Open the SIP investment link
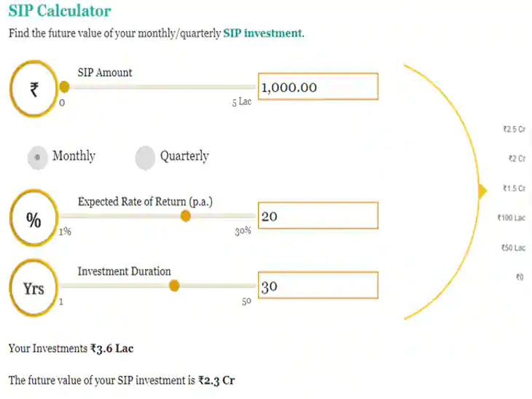532x399 pixels. coord(262,33)
